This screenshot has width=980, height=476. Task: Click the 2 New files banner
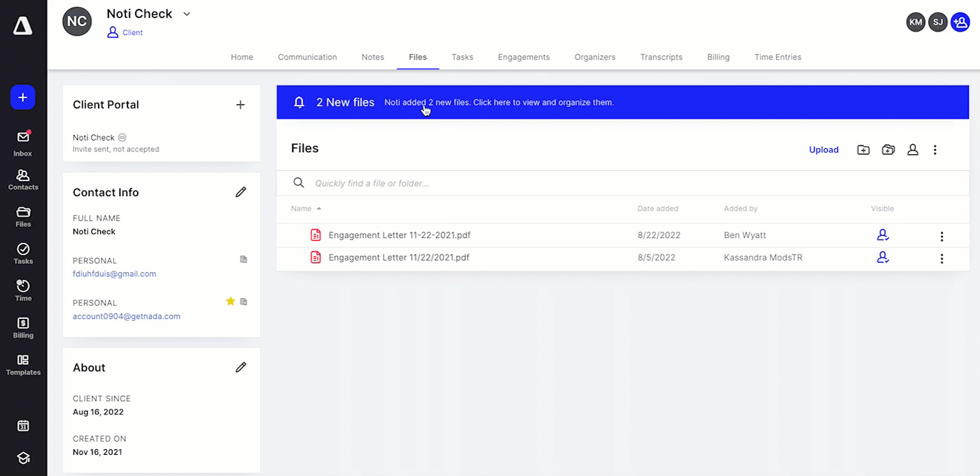(x=622, y=102)
